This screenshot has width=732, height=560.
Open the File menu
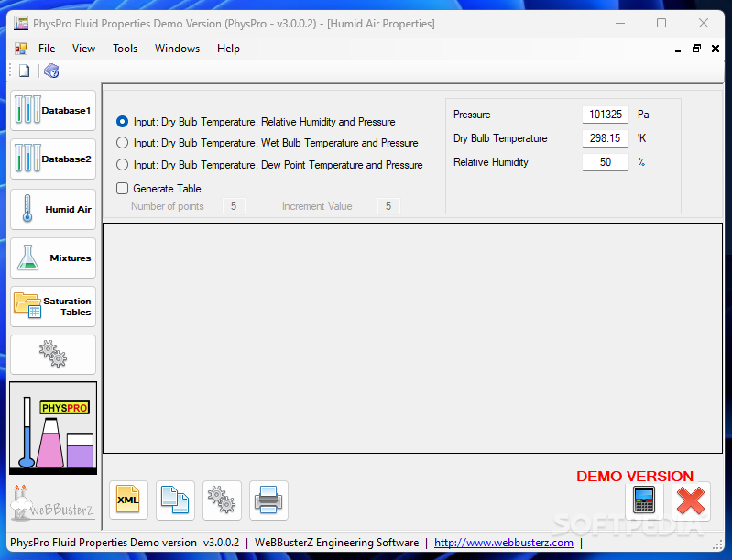point(47,49)
